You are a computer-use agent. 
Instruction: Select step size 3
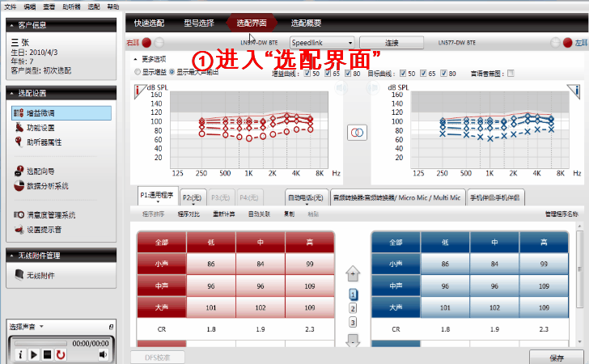point(353,322)
